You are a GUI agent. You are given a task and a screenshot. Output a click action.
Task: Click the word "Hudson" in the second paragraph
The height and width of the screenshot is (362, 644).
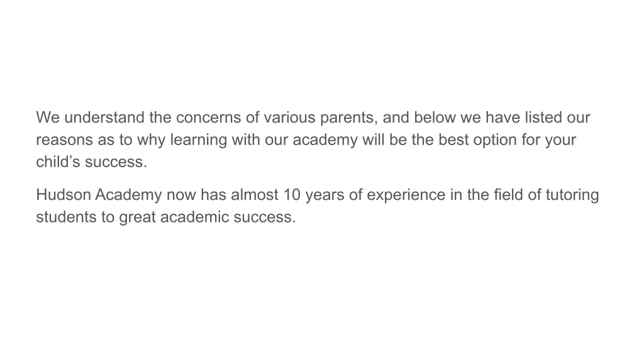64,195
